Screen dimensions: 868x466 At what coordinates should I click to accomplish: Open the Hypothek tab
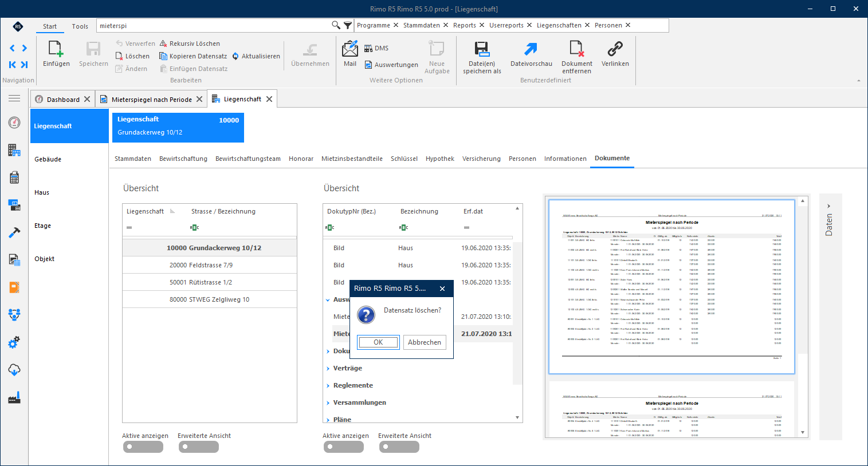440,159
